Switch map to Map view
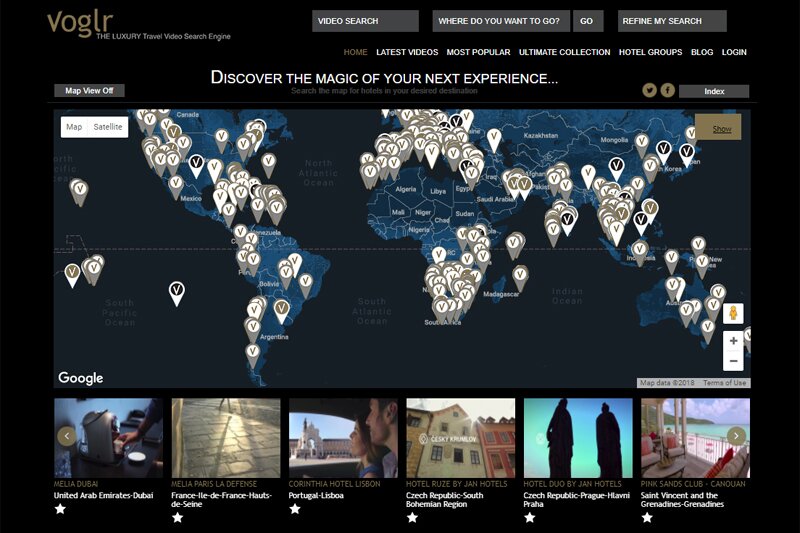The height and width of the screenshot is (533, 800). [74, 127]
